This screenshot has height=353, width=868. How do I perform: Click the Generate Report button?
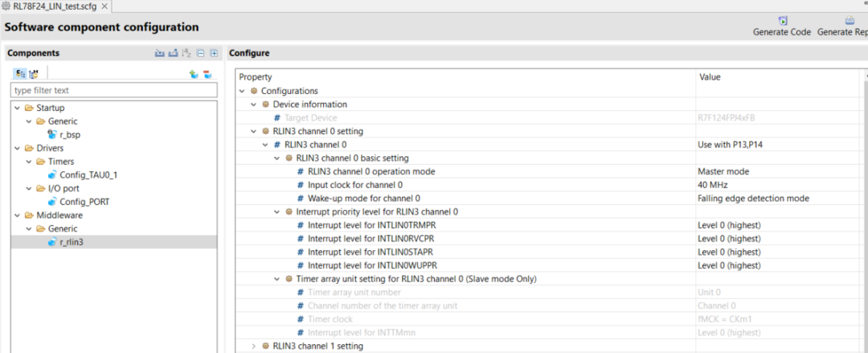[x=844, y=27]
